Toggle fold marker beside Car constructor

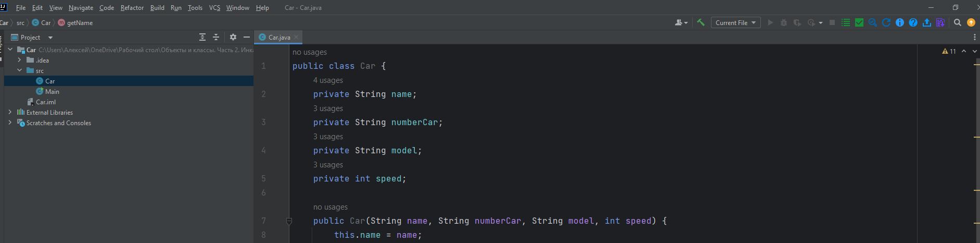click(x=289, y=221)
